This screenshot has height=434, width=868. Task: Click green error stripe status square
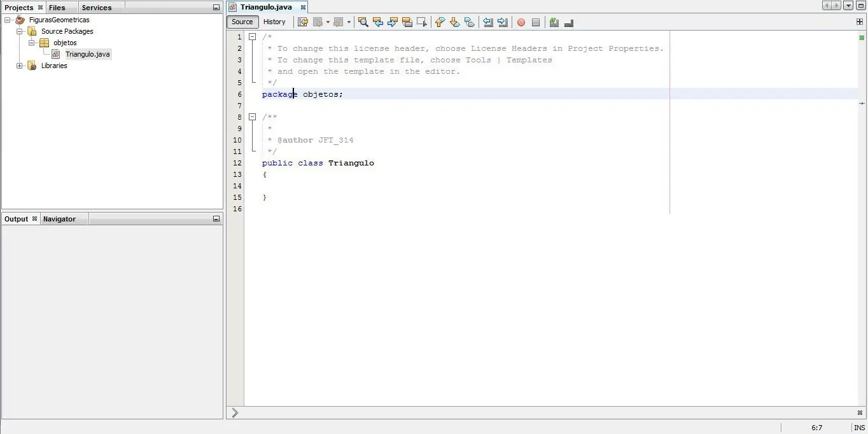click(862, 38)
